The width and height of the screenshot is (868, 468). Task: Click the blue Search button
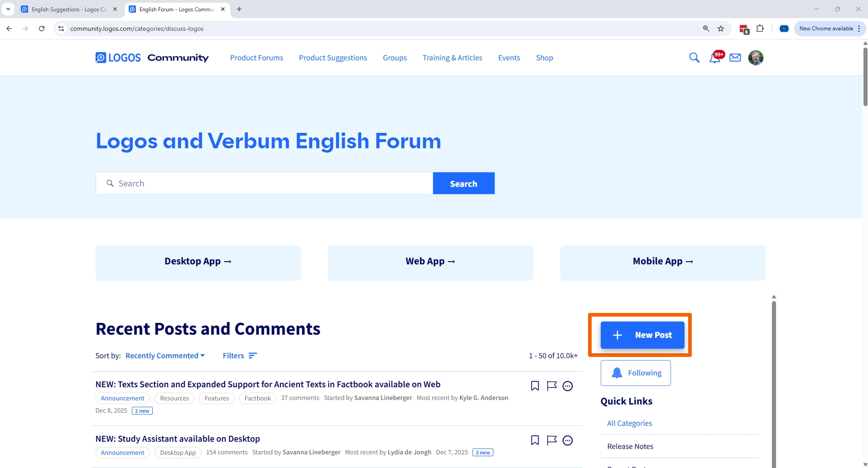pos(463,183)
